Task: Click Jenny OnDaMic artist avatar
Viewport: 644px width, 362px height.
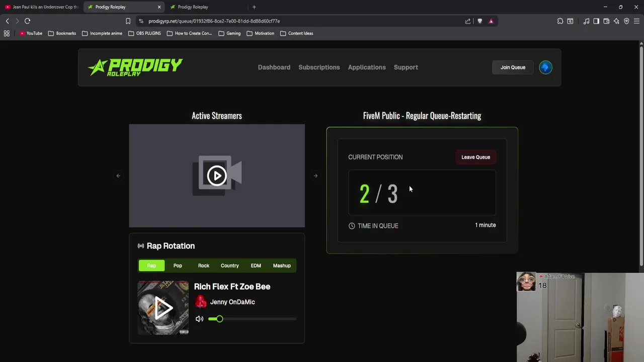Action: 201,302
